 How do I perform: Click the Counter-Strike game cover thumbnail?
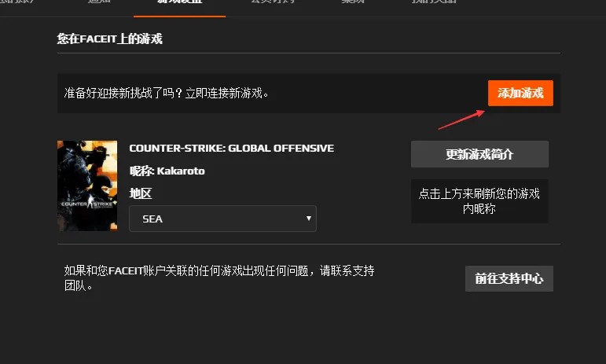click(87, 186)
